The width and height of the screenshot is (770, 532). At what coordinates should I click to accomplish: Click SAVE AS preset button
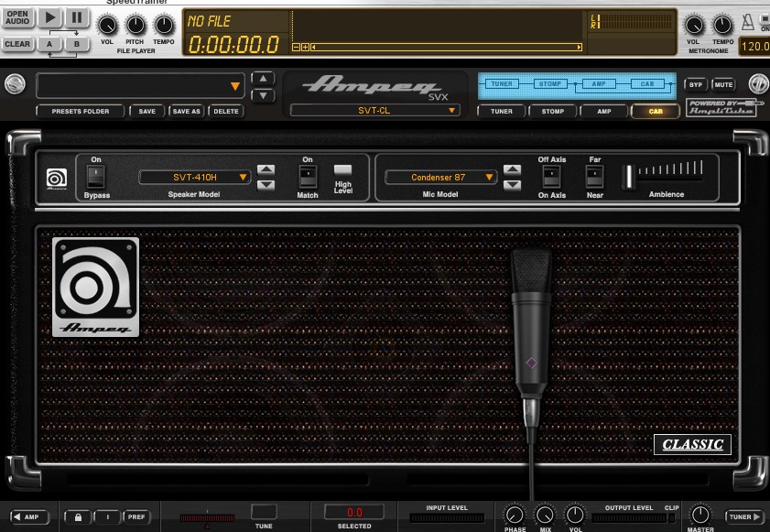[186, 112]
